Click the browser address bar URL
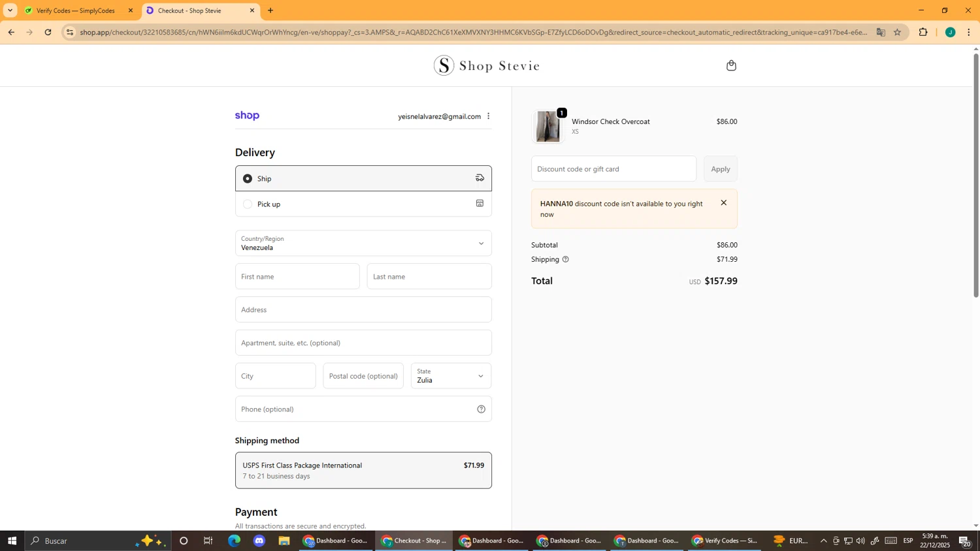 (x=474, y=32)
